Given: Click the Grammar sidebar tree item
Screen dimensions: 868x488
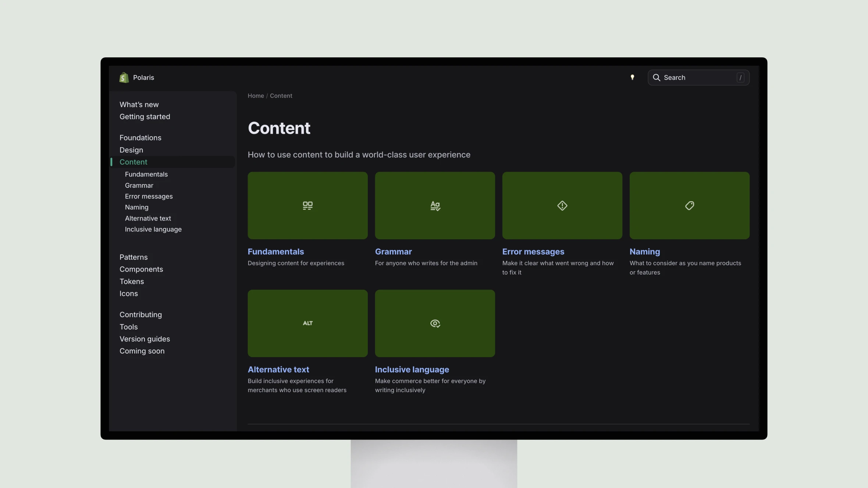Looking at the screenshot, I should pos(139,185).
